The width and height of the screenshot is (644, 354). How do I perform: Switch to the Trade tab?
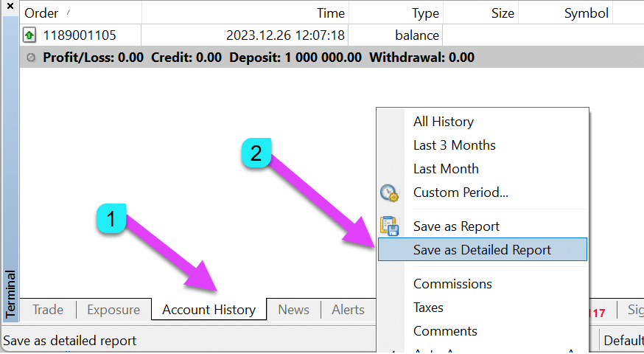coord(48,310)
